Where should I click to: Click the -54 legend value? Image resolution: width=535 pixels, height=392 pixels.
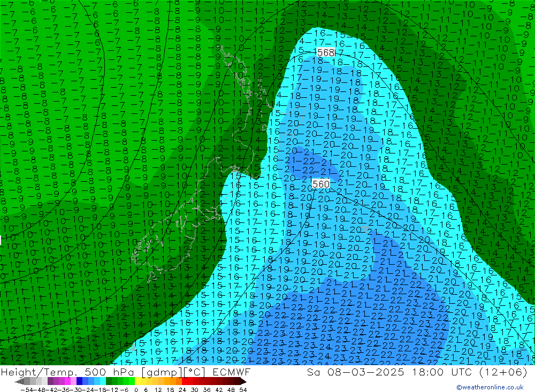pos(27,390)
